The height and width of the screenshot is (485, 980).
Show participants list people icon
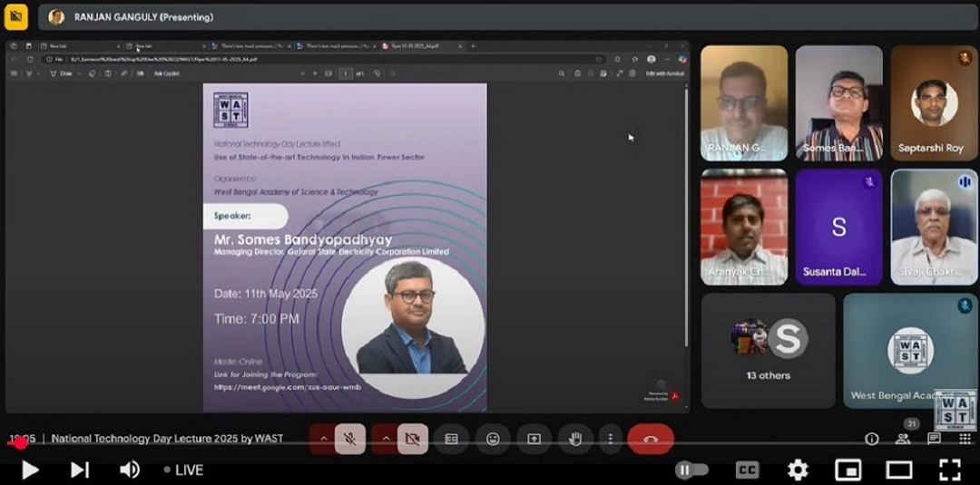pyautogui.click(x=903, y=438)
